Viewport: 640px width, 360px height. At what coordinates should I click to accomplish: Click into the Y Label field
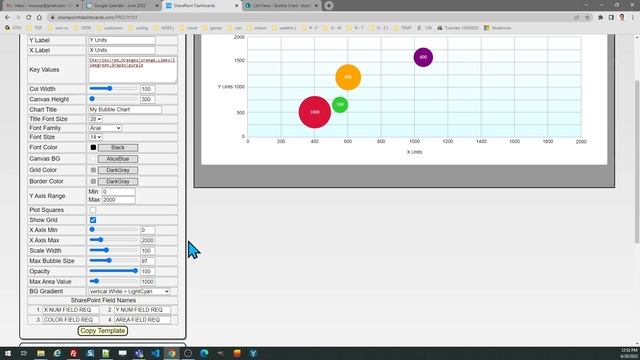tap(122, 40)
